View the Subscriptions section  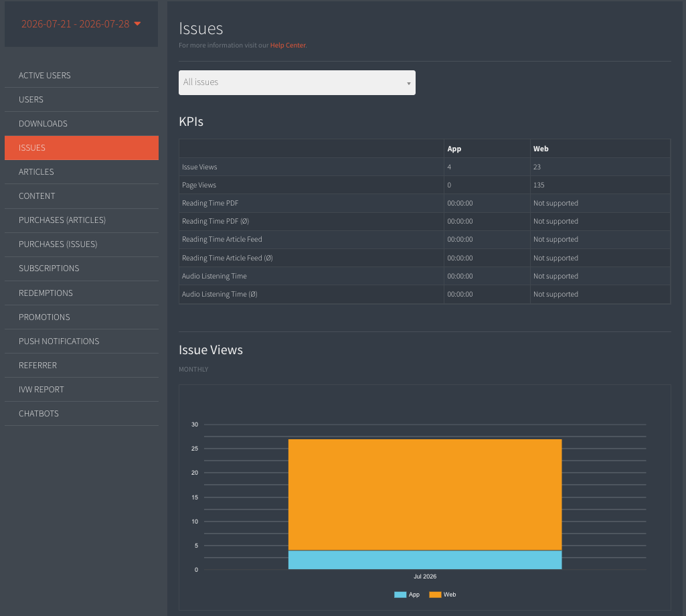pos(82,268)
